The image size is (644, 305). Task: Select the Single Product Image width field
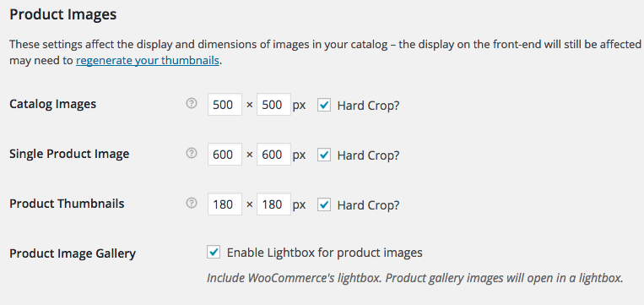(x=225, y=155)
